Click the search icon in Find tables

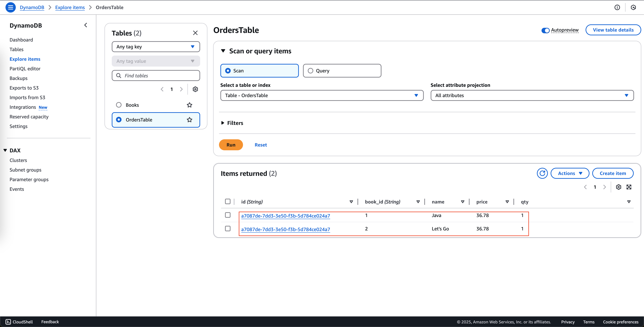119,75
